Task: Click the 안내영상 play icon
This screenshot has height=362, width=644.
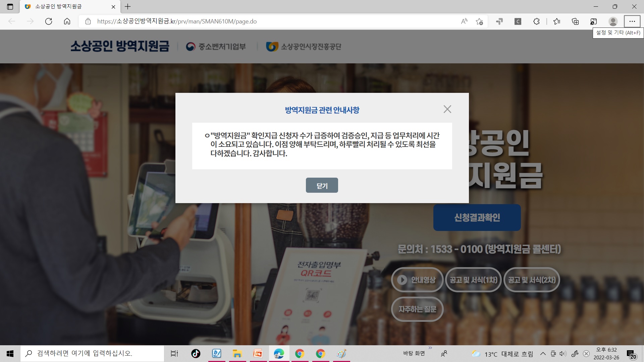Action: click(402, 280)
